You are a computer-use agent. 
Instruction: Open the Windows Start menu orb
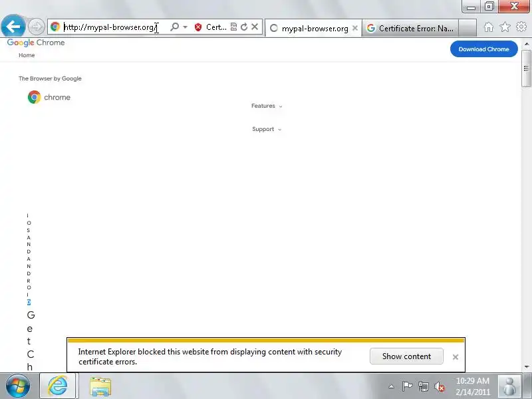[18, 386]
